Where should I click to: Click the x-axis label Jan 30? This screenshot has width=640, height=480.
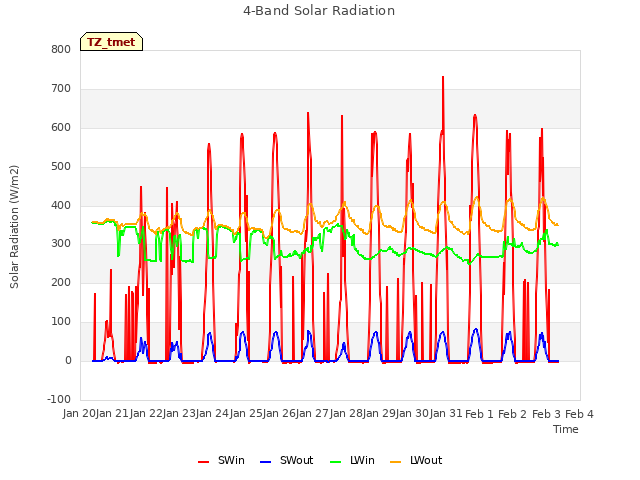[413, 414]
